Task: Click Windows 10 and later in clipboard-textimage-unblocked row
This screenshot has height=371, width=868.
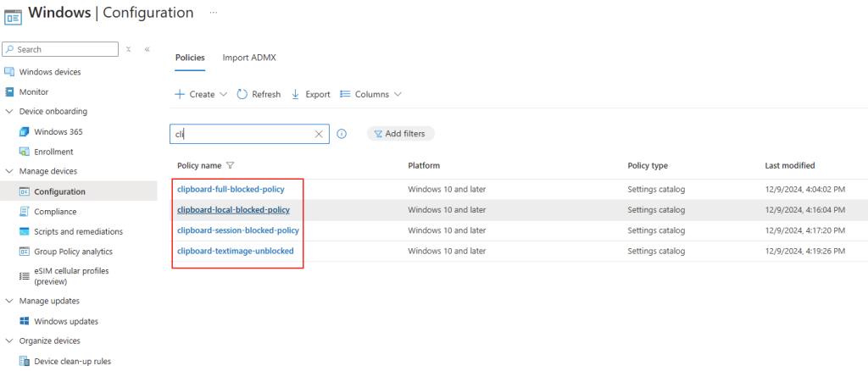Action: tap(447, 251)
